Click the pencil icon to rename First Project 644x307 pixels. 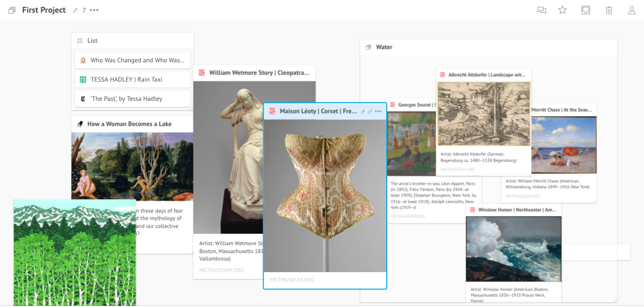[75, 11]
